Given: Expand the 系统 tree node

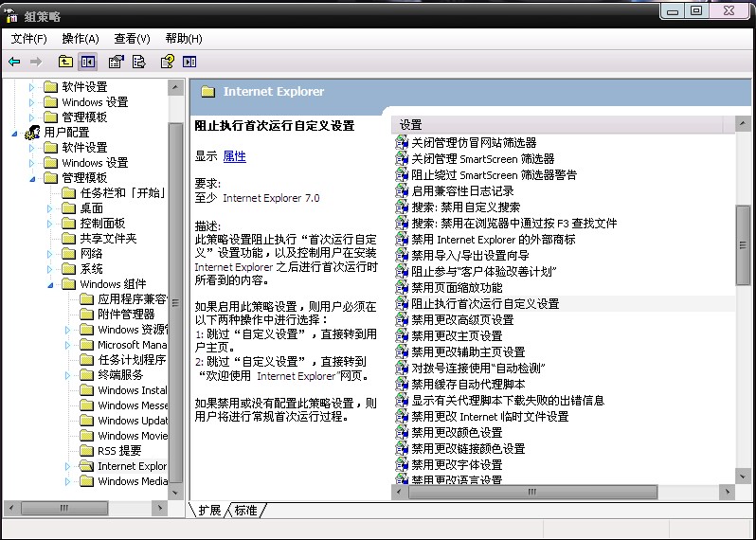Looking at the screenshot, I should tap(49, 269).
